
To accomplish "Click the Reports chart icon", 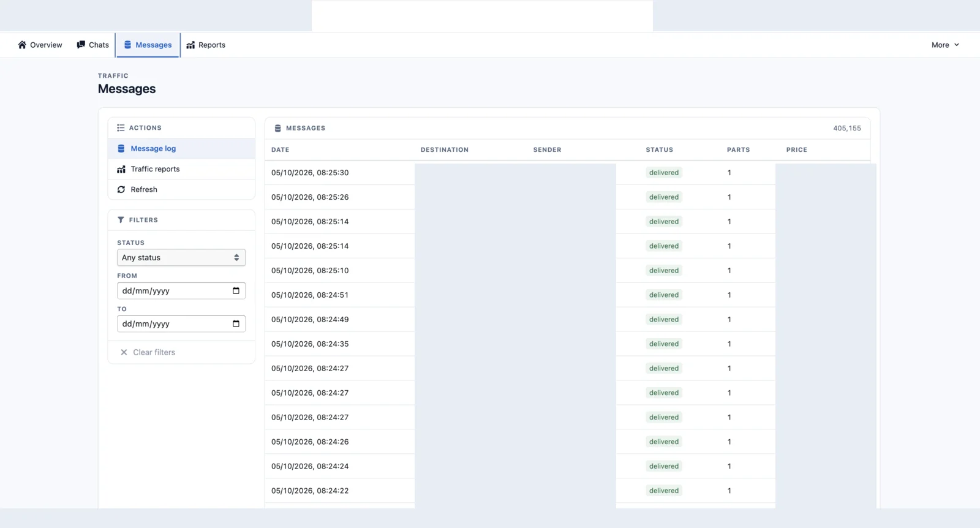I will (190, 45).
